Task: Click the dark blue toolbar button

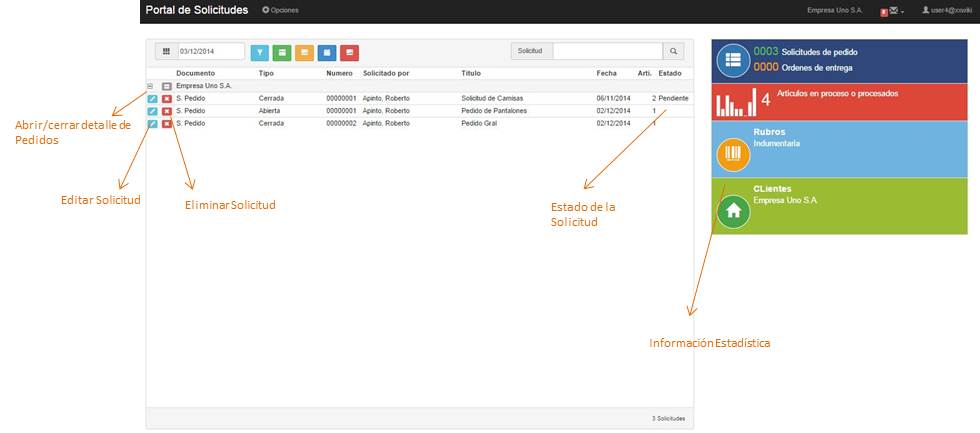Action: (326, 52)
